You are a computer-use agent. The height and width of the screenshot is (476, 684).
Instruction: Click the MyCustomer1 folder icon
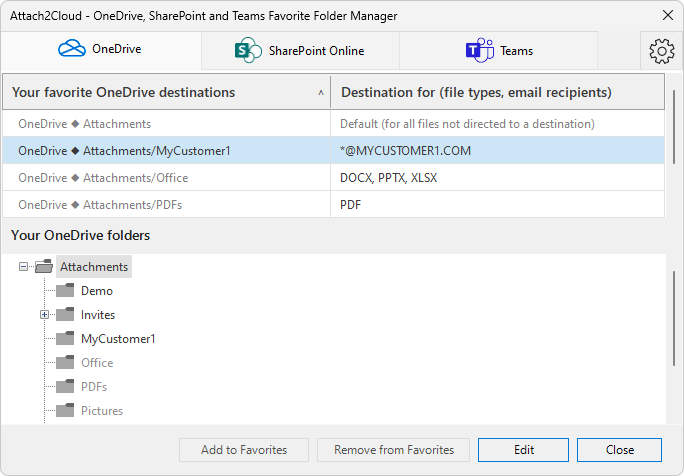(x=65, y=338)
